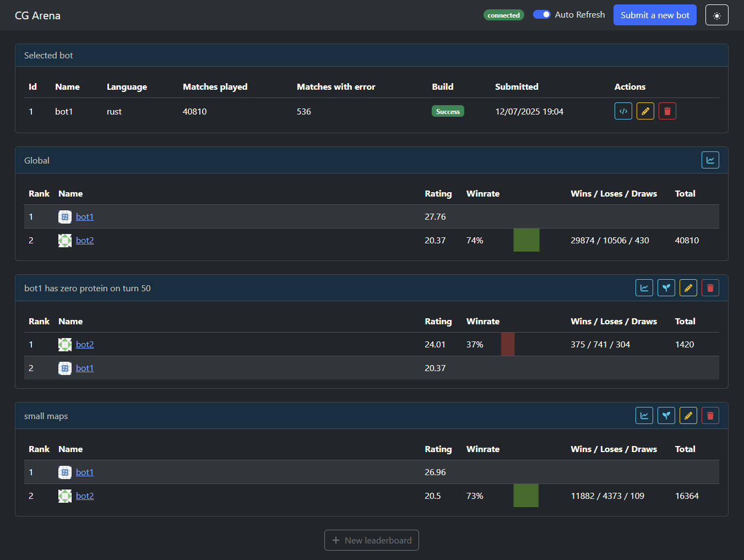The width and height of the screenshot is (744, 560).
Task: Click bot2's green winrate bar in Global
Action: pos(526,240)
